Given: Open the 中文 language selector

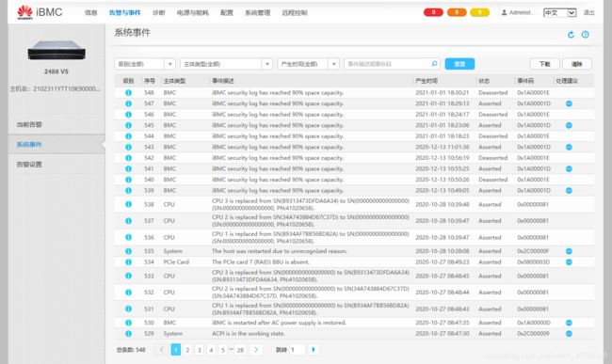Looking at the screenshot, I should [x=559, y=13].
